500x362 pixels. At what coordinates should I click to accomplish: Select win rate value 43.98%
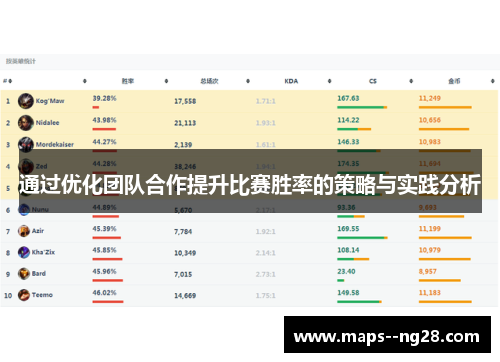point(104,120)
